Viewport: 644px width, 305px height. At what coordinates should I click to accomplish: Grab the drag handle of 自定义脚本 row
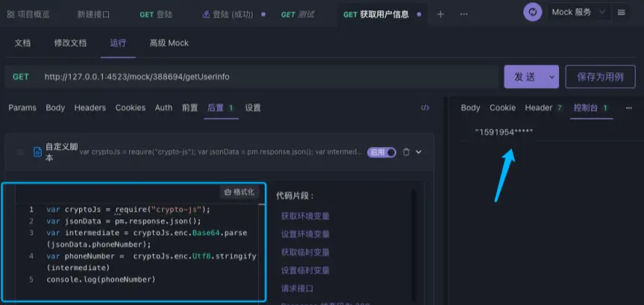(x=20, y=152)
